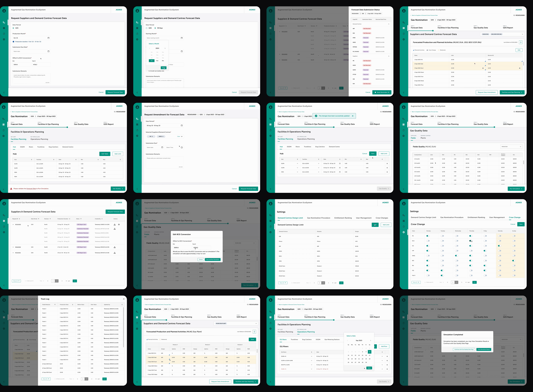Viewport: 533px width, 392px height.
Task: Toggle B15 hub Sunday crew change switch
Action: click(x=514, y=261)
